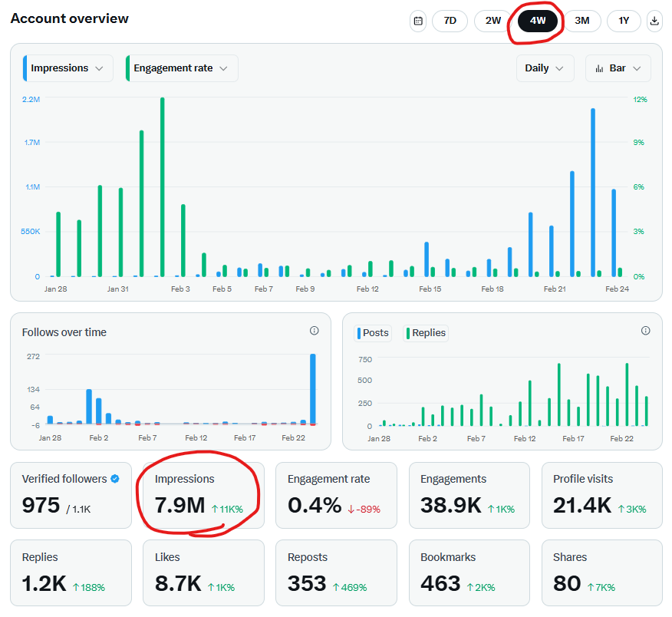Click the Profile visits stat card
Image resolution: width=672 pixels, height=617 pixels.
[x=601, y=495]
